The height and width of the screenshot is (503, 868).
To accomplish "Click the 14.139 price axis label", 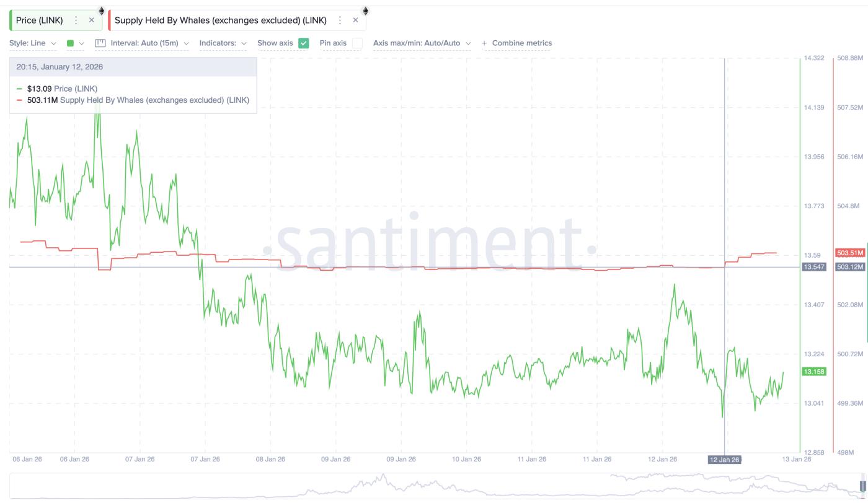I will click(x=814, y=108).
